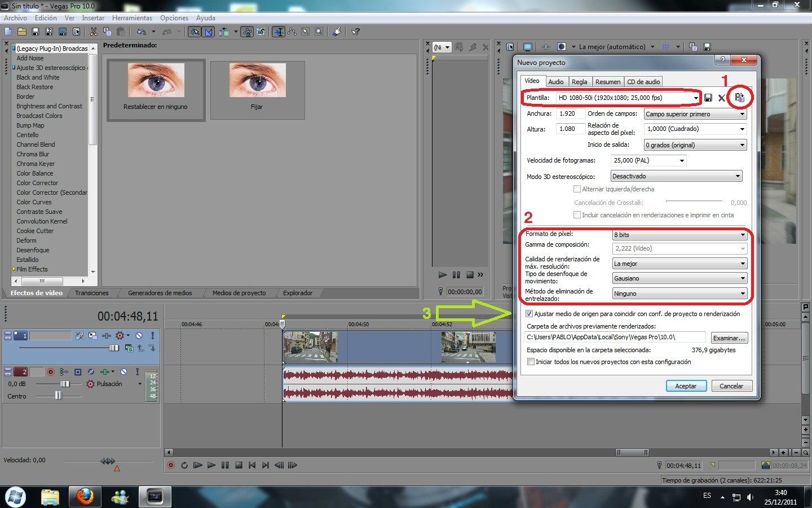Click the What's This help icon
The width and height of the screenshot is (812, 508).
pos(356,32)
